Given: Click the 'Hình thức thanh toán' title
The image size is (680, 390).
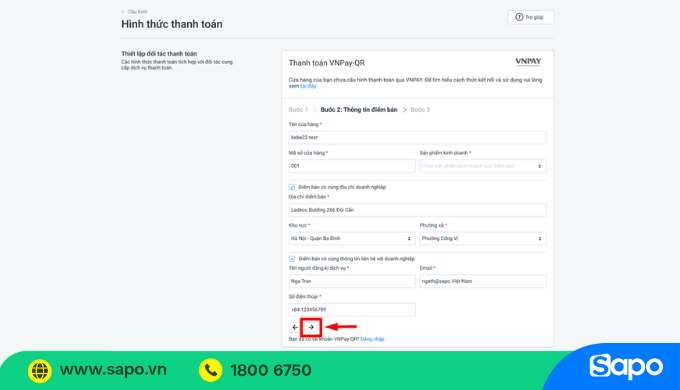Looking at the screenshot, I should pyautogui.click(x=172, y=24).
